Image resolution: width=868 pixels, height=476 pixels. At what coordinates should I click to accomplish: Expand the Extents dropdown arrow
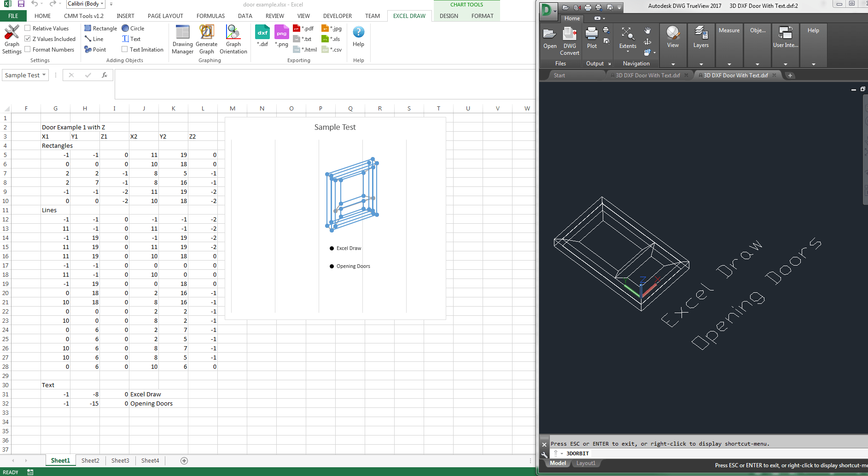627,52
